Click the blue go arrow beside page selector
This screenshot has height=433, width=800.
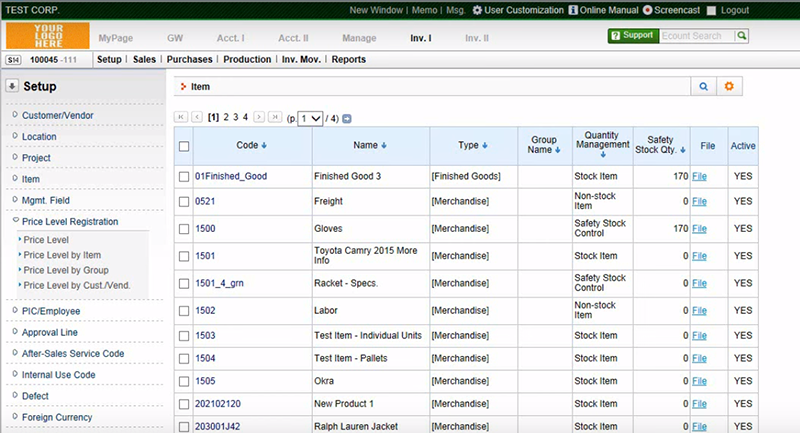[347, 118]
